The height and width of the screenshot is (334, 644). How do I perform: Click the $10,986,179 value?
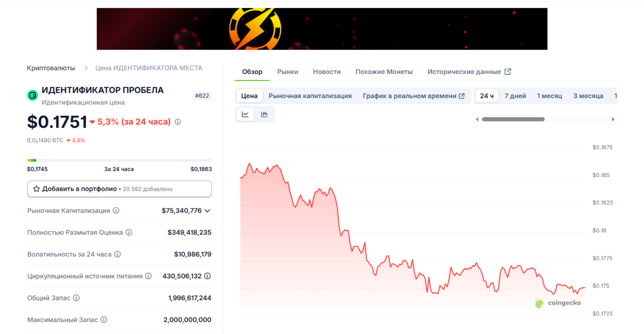tap(193, 254)
